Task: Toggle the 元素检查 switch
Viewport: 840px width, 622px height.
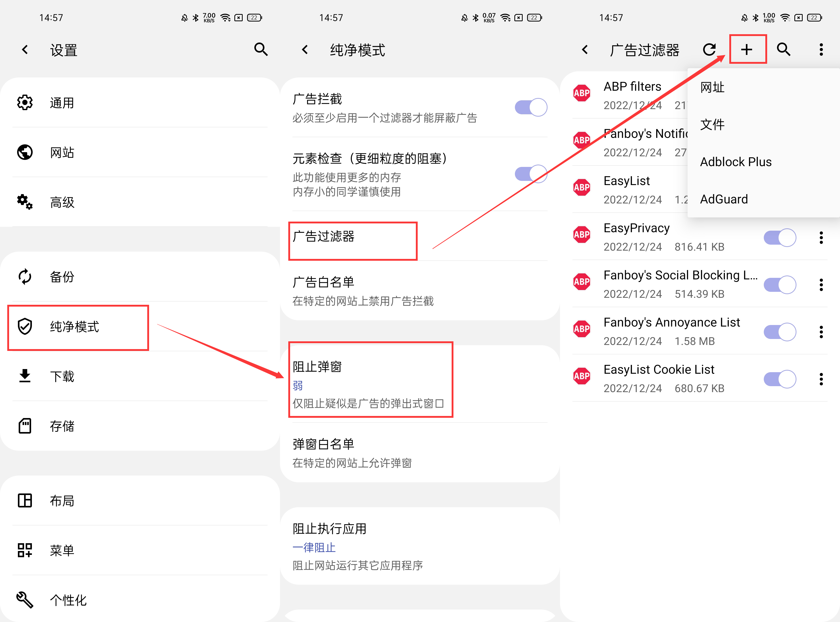Action: coord(531,174)
